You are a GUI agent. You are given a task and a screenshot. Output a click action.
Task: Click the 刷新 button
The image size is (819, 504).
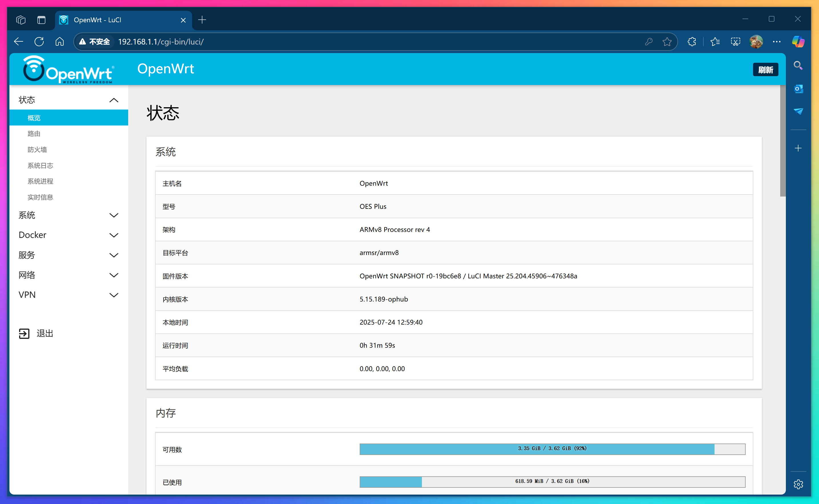(x=765, y=70)
